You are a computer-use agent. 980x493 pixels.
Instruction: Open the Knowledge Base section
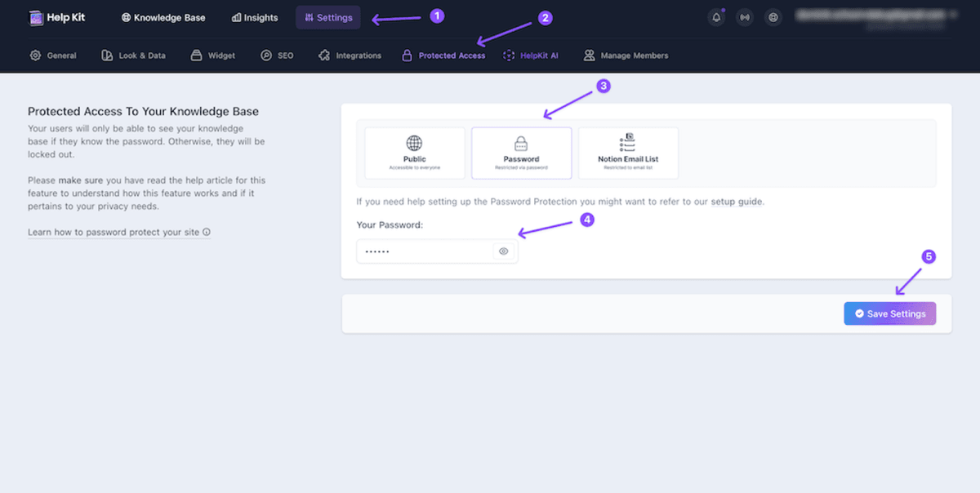coord(163,17)
